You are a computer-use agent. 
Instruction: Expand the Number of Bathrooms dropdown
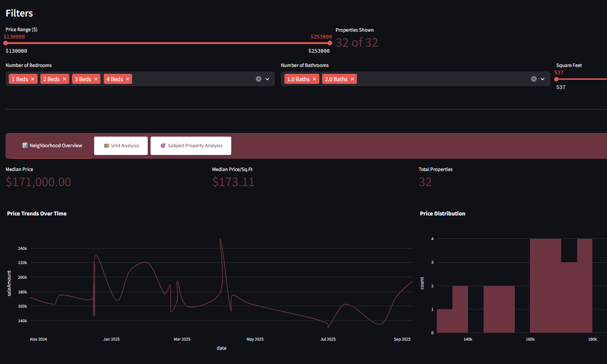[x=543, y=79]
